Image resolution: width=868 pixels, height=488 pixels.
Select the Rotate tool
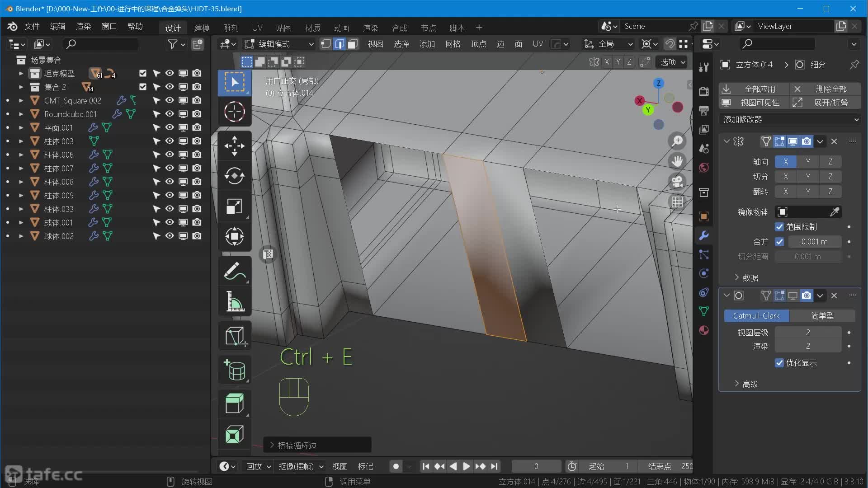pyautogui.click(x=234, y=176)
